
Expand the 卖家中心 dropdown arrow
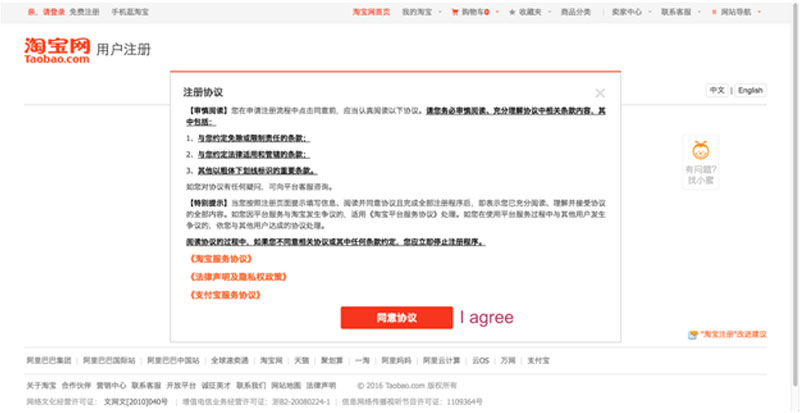point(649,12)
